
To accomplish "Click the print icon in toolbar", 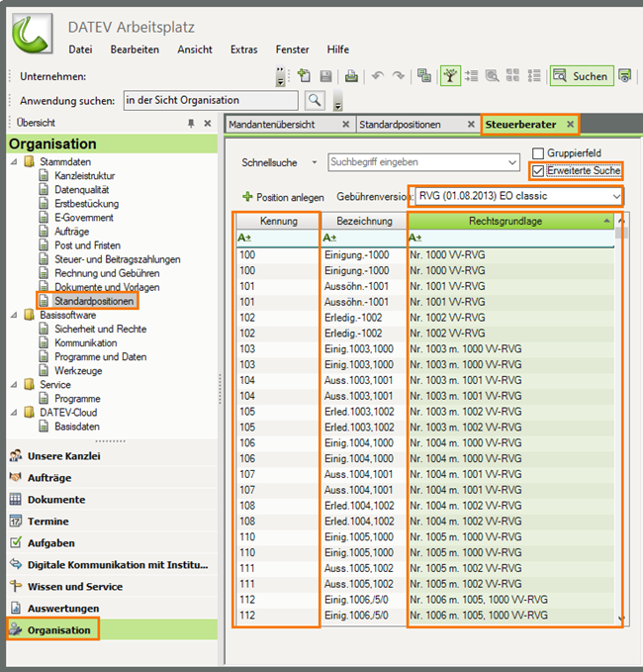I will point(351,76).
